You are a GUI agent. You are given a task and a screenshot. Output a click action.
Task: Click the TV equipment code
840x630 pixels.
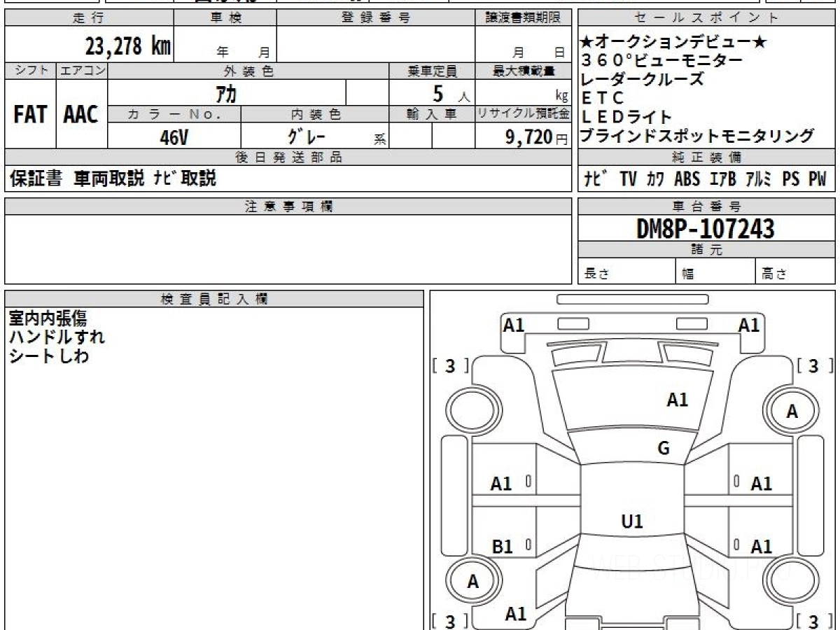tap(628, 179)
